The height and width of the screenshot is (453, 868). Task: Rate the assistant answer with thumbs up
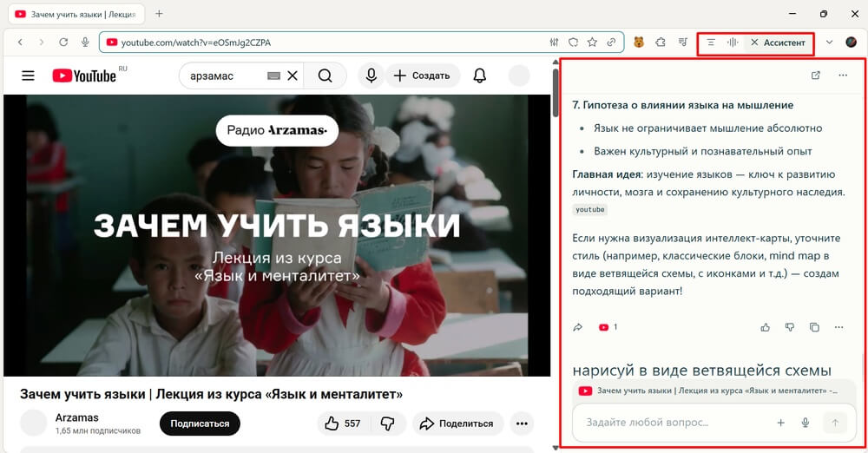pyautogui.click(x=766, y=327)
